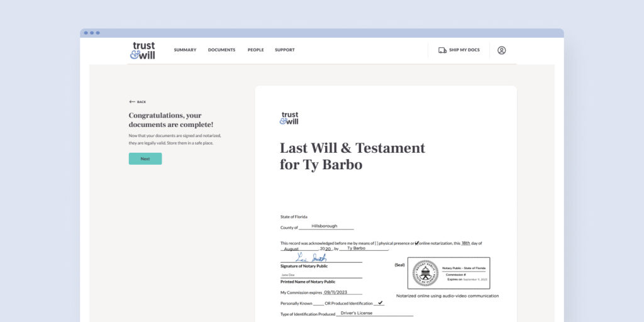Viewport: 644px width, 322px height.
Task: Click the Driver's License identification value
Action: pyautogui.click(x=357, y=313)
